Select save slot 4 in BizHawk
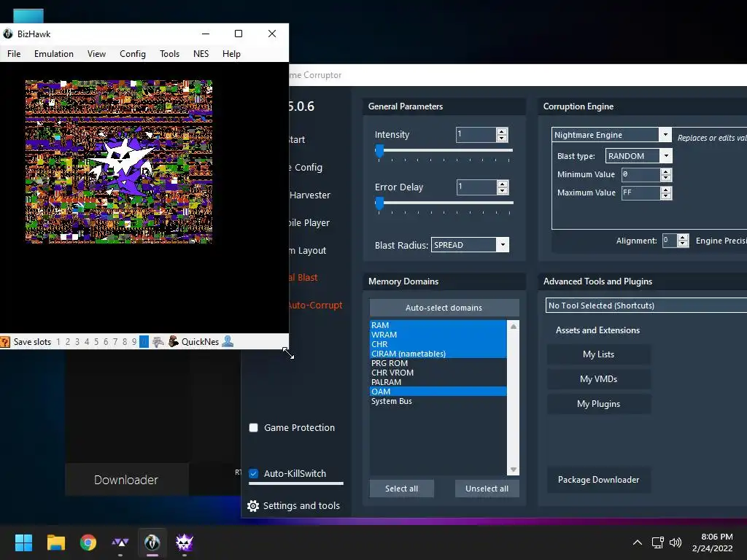This screenshot has height=560, width=747. 87,342
